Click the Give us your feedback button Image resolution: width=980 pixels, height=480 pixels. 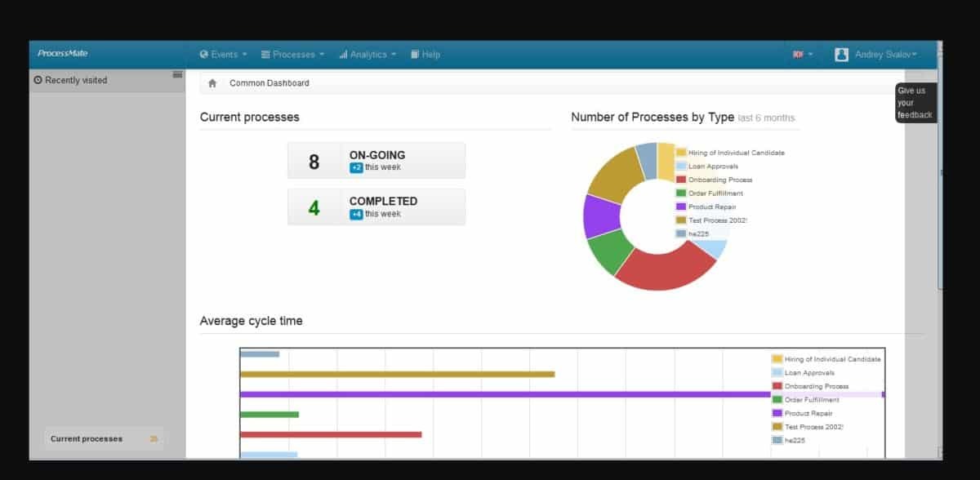[915, 103]
